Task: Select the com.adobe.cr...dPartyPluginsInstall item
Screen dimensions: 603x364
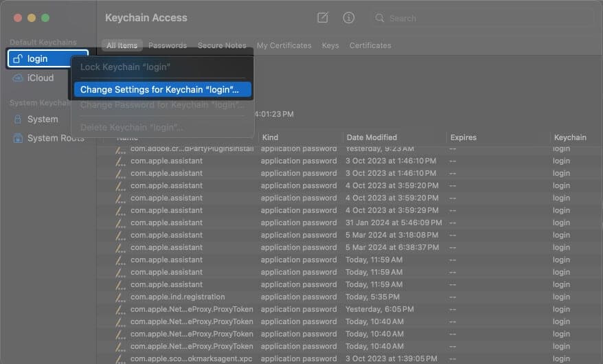Action: coord(192,149)
